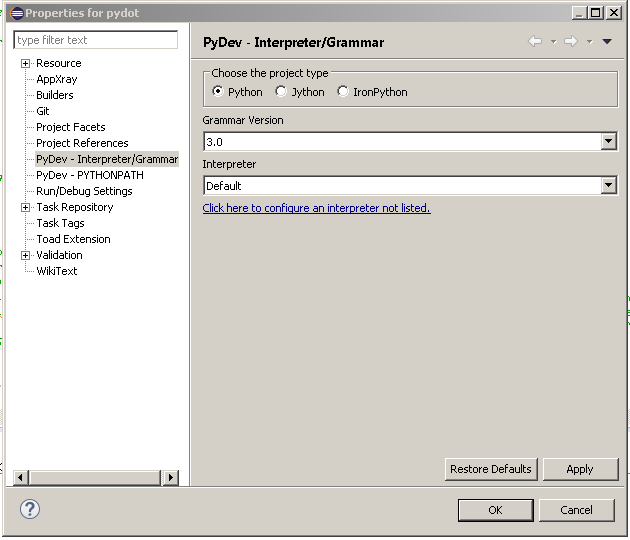
Task: Click the Eclipse icon in the title bar
Action: pos(16,13)
